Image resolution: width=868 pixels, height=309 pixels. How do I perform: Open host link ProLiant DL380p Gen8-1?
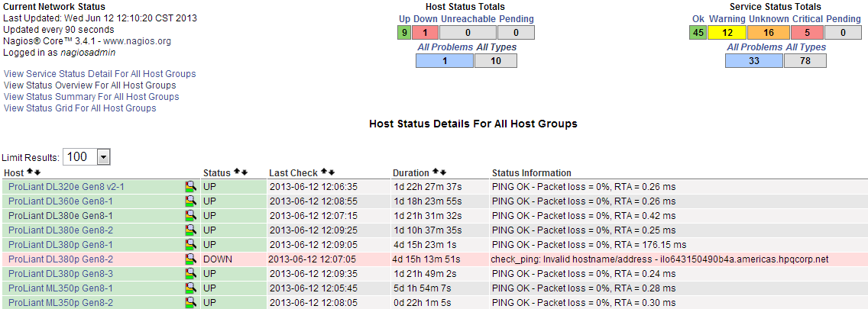[x=61, y=244]
